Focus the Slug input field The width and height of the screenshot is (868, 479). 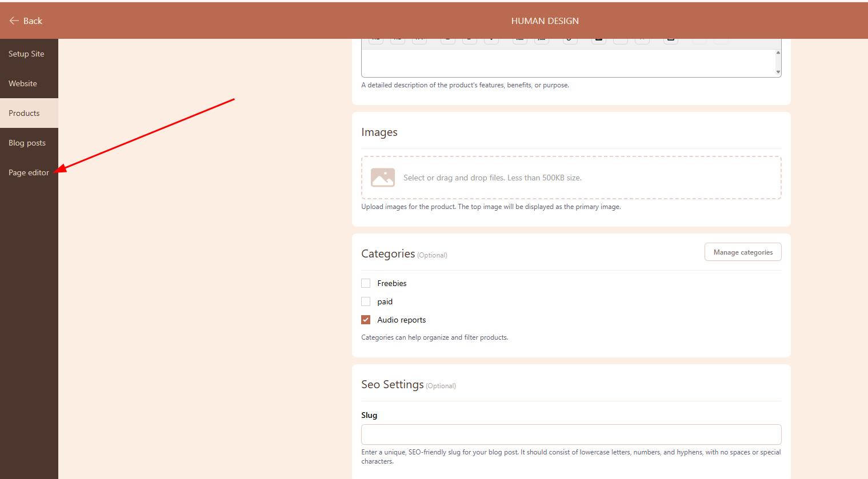571,434
